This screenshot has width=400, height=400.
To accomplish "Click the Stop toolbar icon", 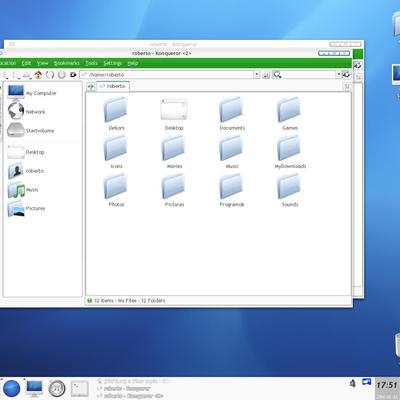I will pyautogui.click(x=62, y=75).
